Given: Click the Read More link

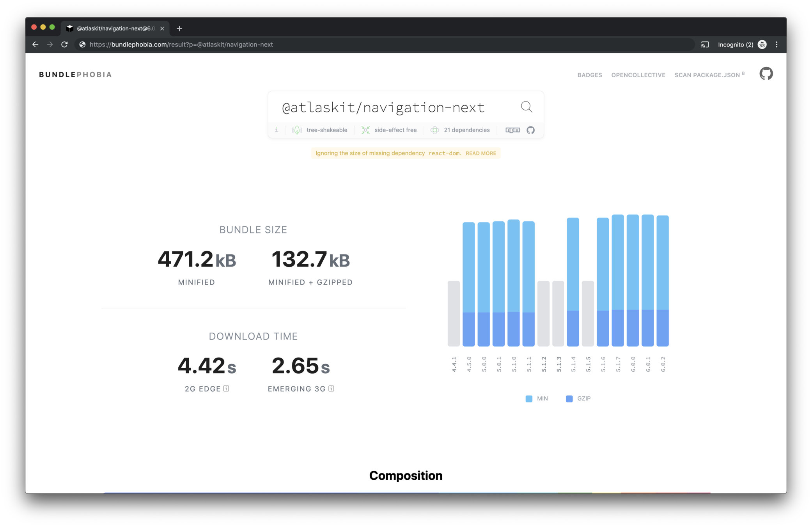Looking at the screenshot, I should pos(480,153).
